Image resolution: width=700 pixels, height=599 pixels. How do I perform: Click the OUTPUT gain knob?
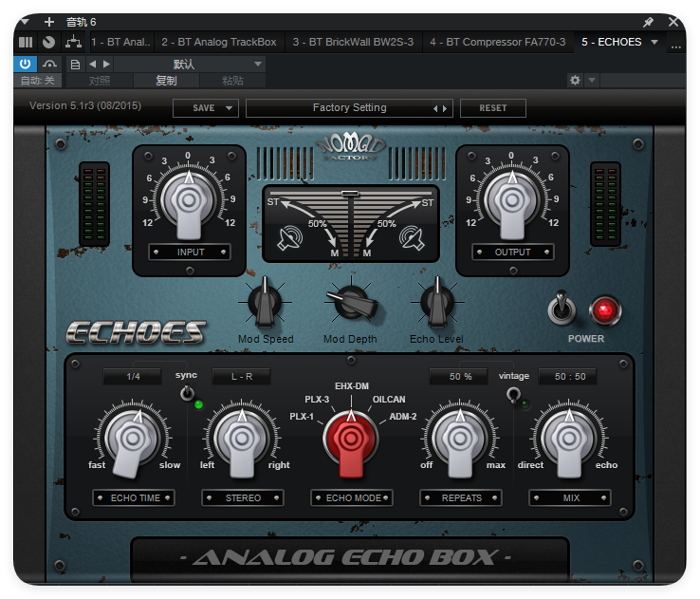pyautogui.click(x=512, y=202)
